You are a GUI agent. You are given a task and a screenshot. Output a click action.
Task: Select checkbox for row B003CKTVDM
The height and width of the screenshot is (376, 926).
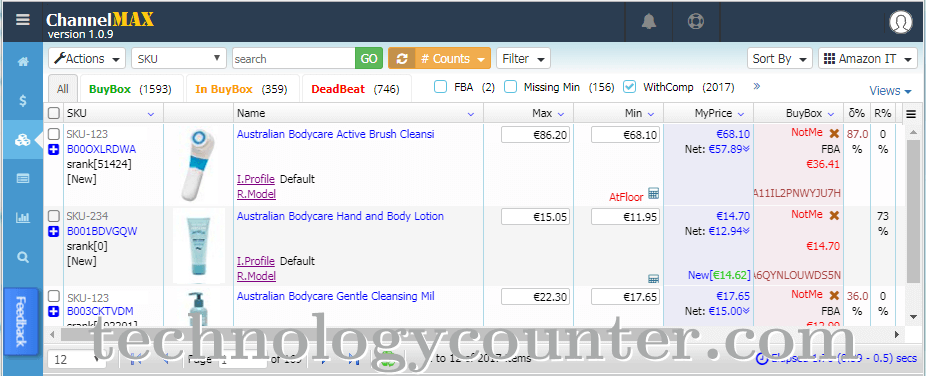point(54,296)
